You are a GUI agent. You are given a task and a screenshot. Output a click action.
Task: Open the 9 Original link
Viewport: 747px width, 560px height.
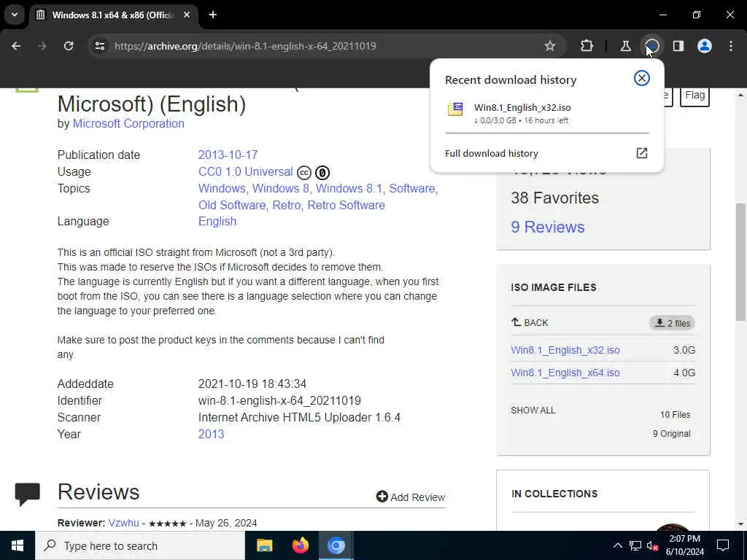[672, 433]
